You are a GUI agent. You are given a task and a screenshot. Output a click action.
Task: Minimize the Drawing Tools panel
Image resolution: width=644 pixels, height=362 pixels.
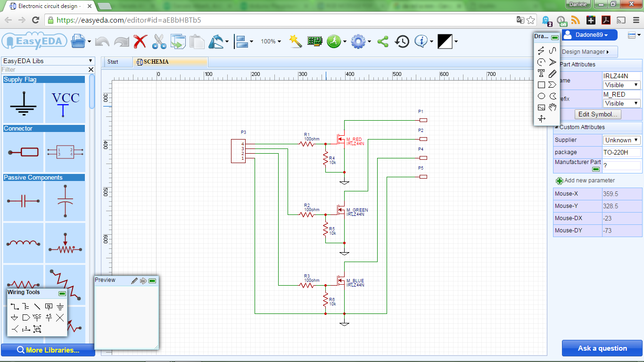tap(554, 37)
